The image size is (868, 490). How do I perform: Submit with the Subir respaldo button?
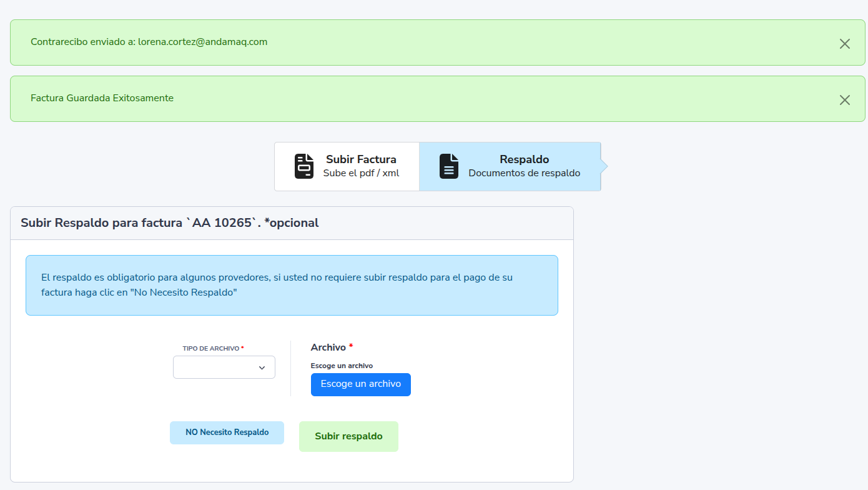coord(348,436)
